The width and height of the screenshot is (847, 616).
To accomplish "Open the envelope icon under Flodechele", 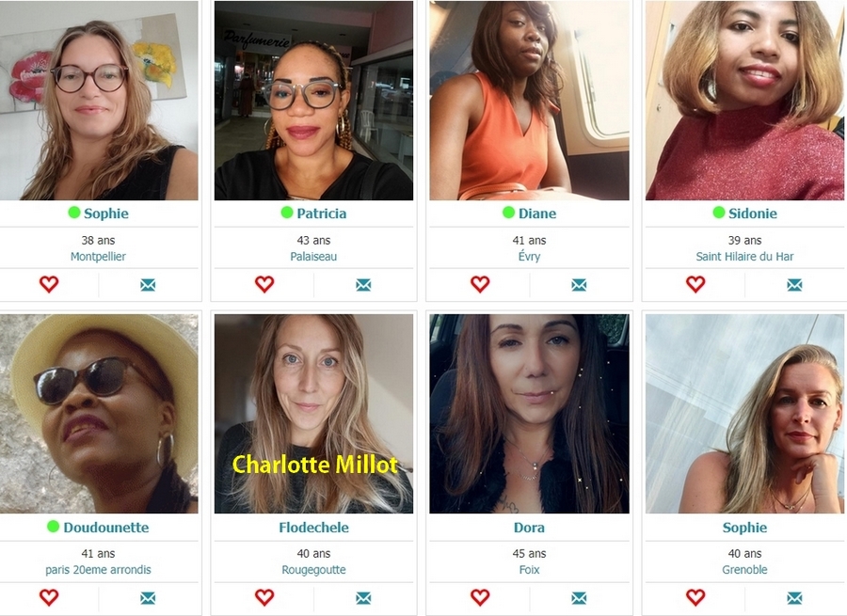I will coord(363,597).
